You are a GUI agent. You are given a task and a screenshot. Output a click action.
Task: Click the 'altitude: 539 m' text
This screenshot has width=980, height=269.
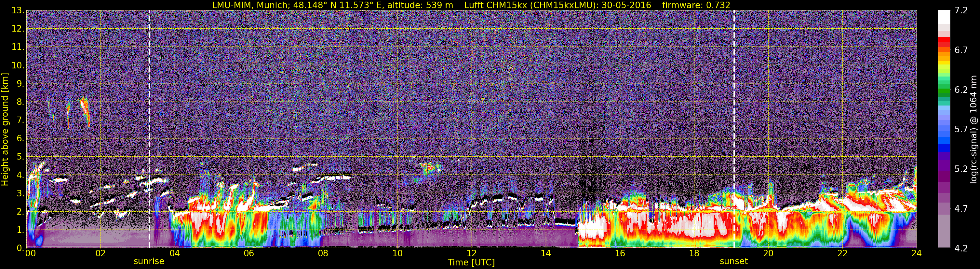420,5
